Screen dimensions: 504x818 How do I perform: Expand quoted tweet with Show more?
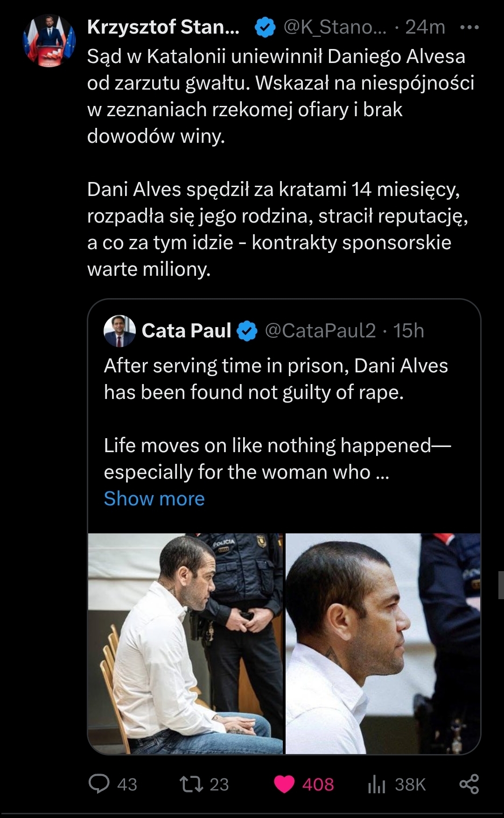pyautogui.click(x=154, y=498)
